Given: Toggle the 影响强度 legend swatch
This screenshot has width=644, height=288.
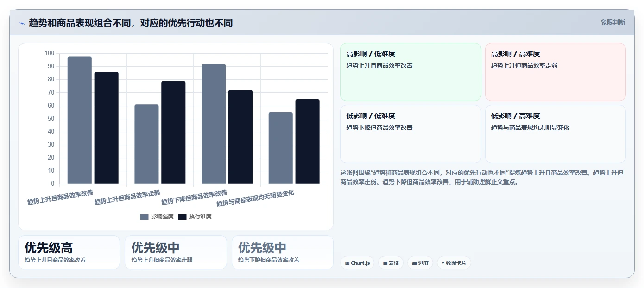Looking at the screenshot, I should (145, 217).
